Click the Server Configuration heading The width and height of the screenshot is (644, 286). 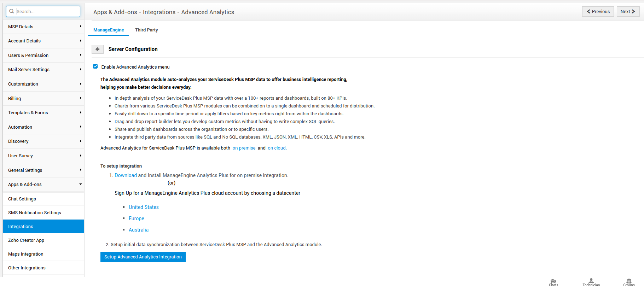point(133,49)
